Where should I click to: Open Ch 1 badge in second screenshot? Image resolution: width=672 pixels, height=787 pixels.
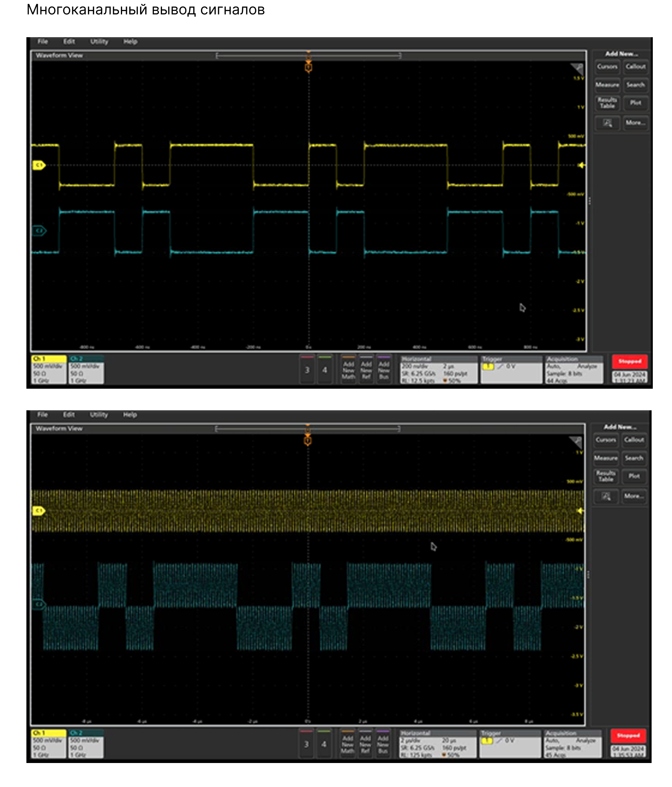[x=49, y=744]
